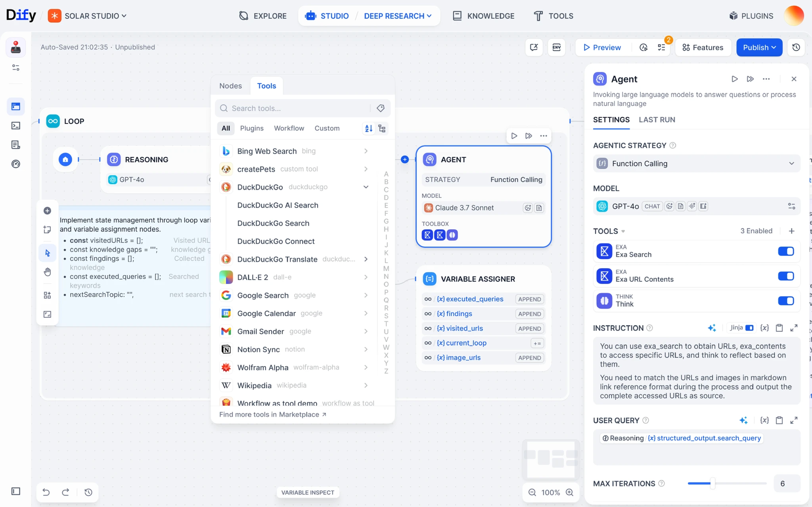The height and width of the screenshot is (507, 812).
Task: Click the sort tools alphabetically icon
Action: [x=368, y=128]
